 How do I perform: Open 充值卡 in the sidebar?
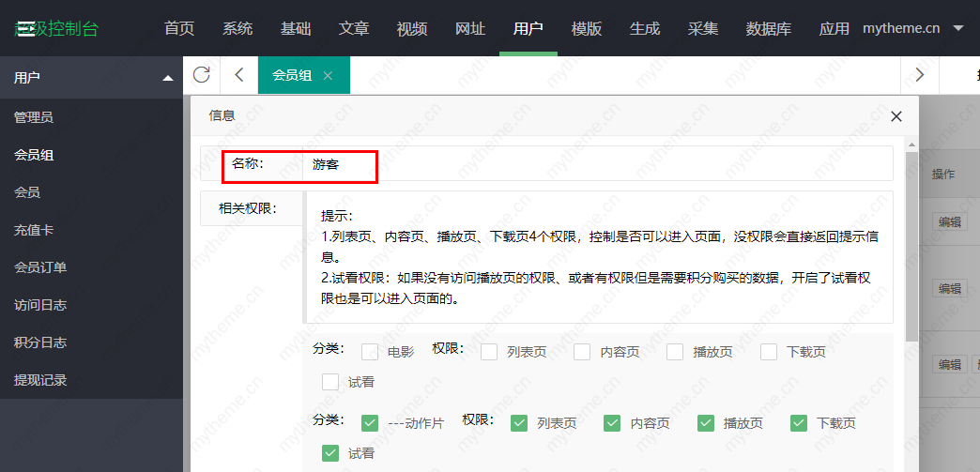point(34,230)
